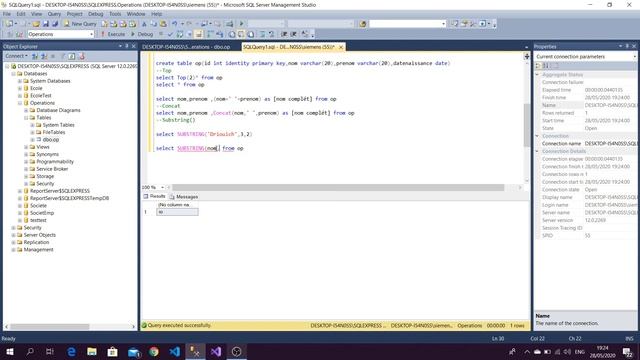Click the Execute query button

point(113,34)
